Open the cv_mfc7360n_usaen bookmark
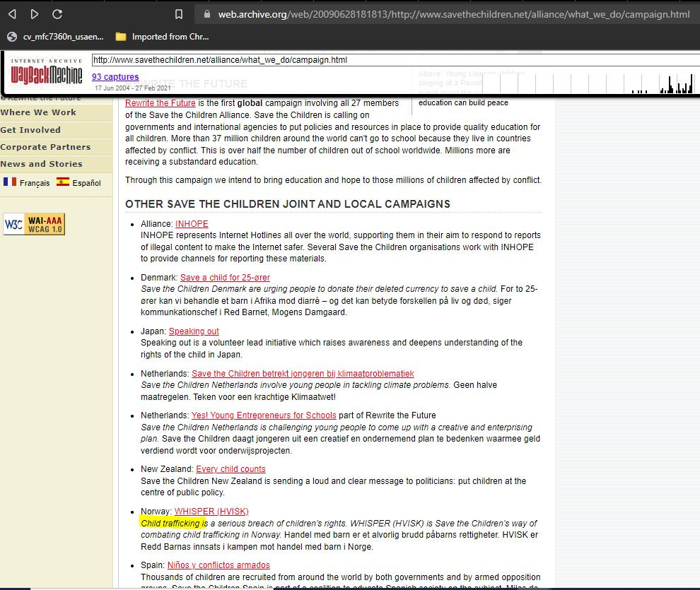 pos(56,37)
